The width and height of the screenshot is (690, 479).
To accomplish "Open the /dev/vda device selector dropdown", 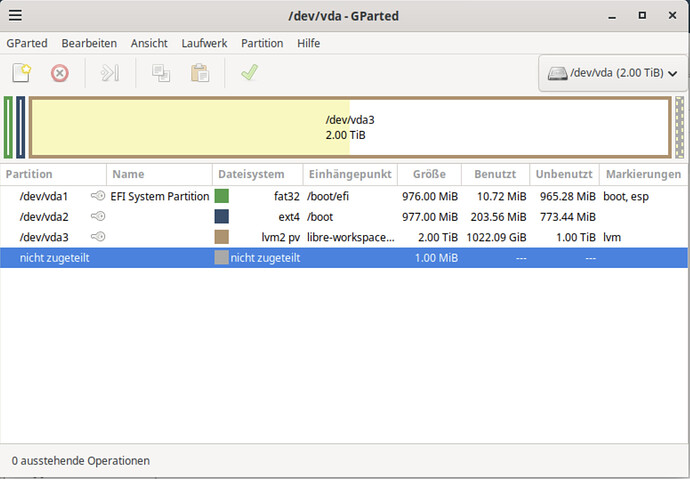I will pyautogui.click(x=612, y=73).
